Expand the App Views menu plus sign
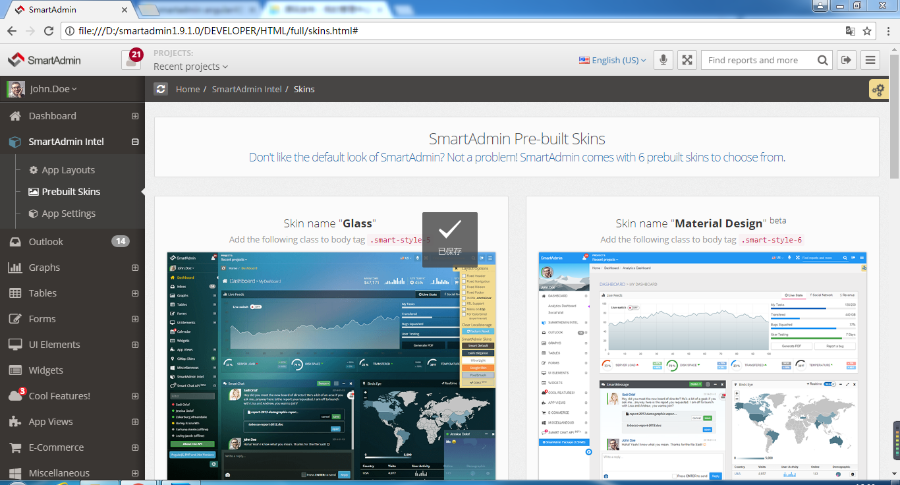 tap(135, 422)
